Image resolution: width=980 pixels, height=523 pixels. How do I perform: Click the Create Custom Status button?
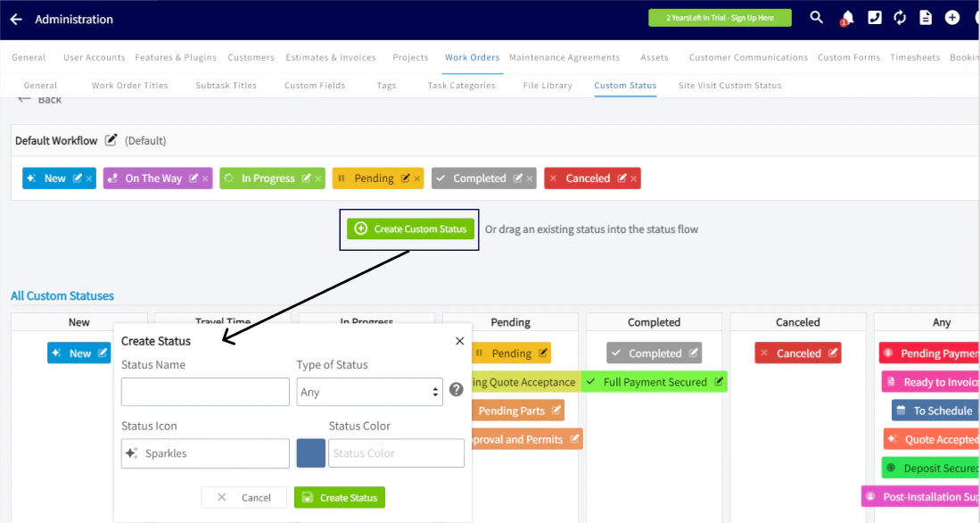pos(410,229)
